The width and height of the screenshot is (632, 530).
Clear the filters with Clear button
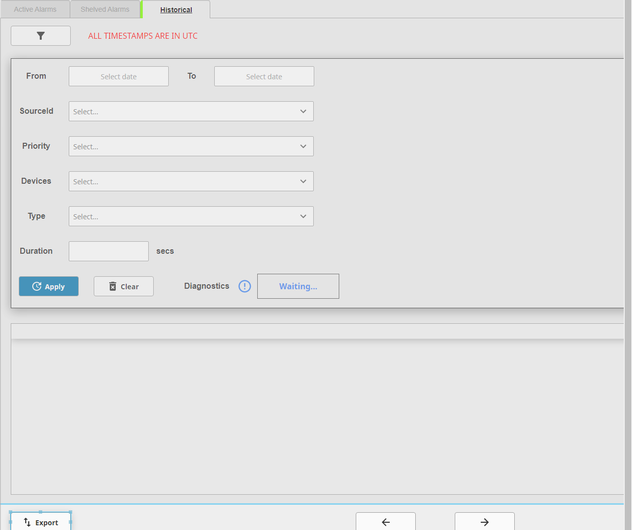click(x=124, y=286)
